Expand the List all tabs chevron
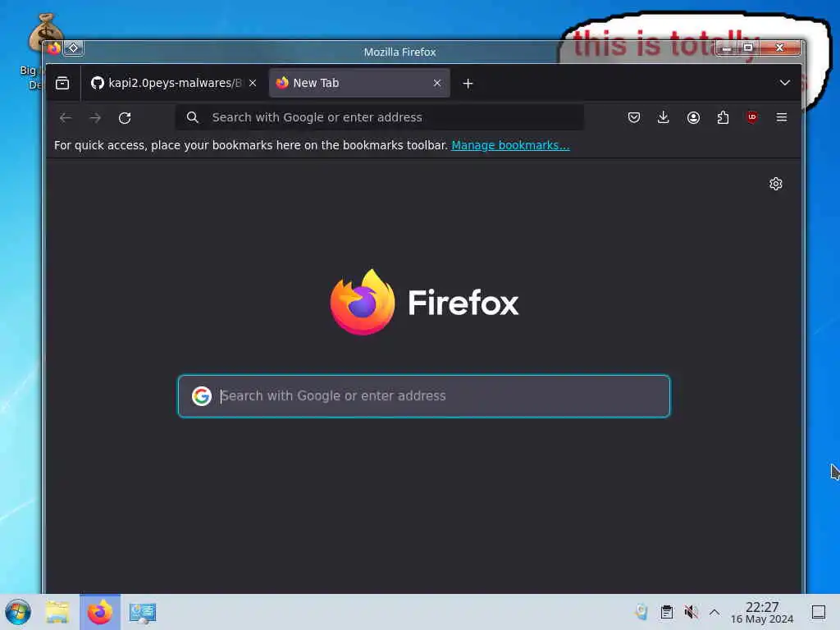 click(785, 83)
